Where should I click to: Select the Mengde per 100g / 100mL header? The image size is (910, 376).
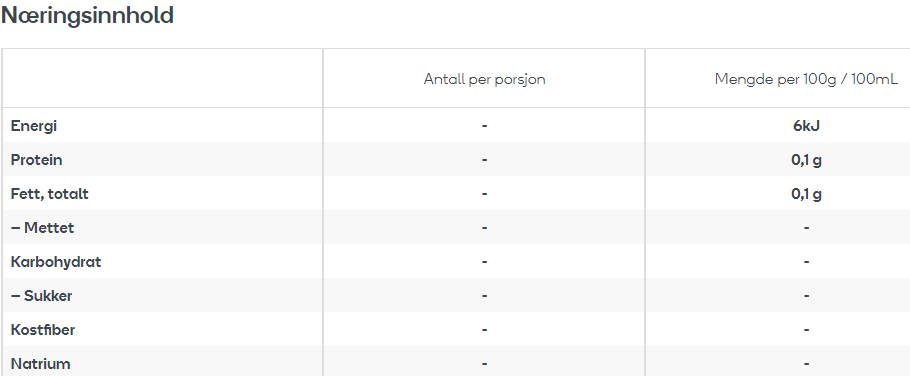pyautogui.click(x=806, y=79)
